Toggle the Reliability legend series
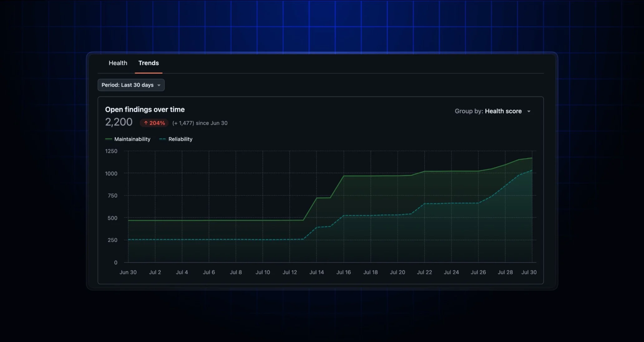This screenshot has height=342, width=644. 176,139
